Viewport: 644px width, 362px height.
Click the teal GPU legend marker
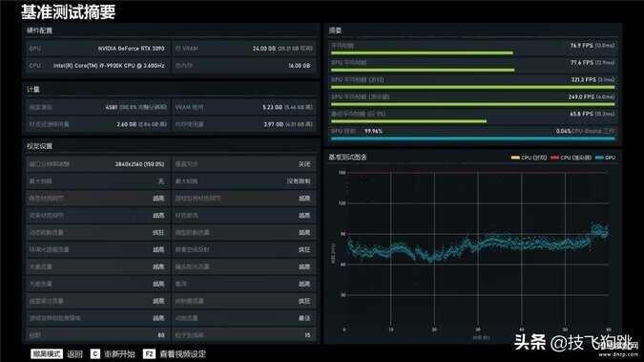[599, 158]
